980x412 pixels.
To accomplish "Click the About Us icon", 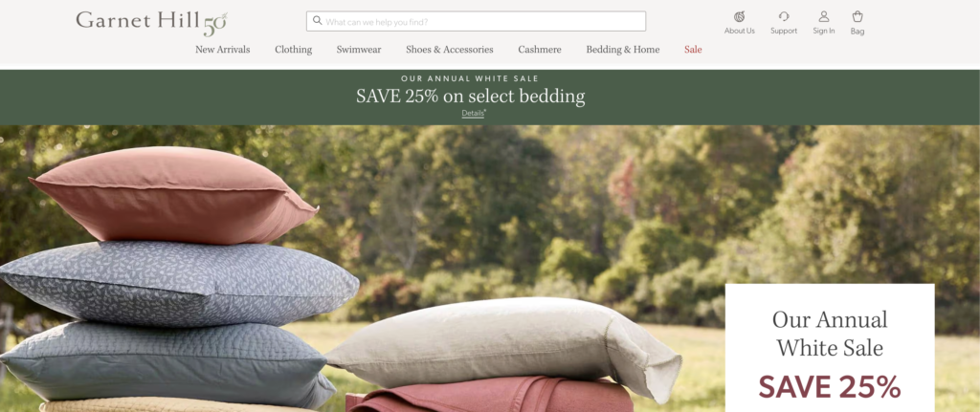I will [740, 17].
